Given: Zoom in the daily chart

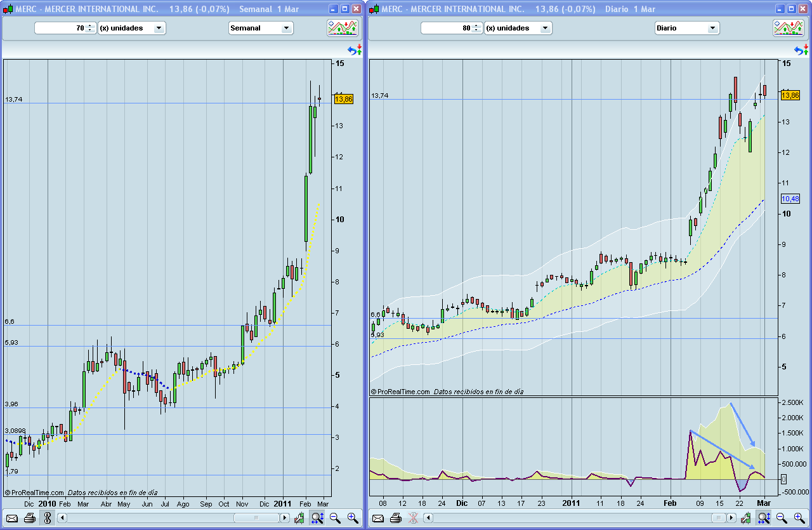Looking at the screenshot, I should [x=799, y=519].
